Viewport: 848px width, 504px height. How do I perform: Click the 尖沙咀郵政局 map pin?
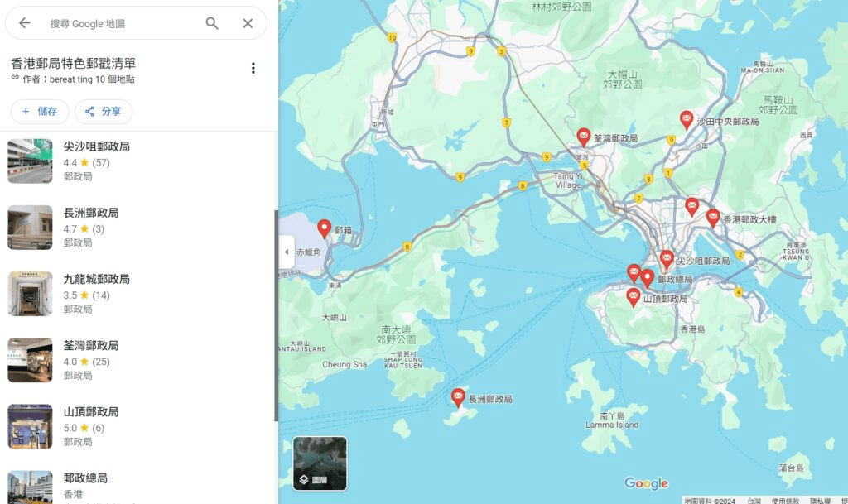pyautogui.click(x=667, y=259)
